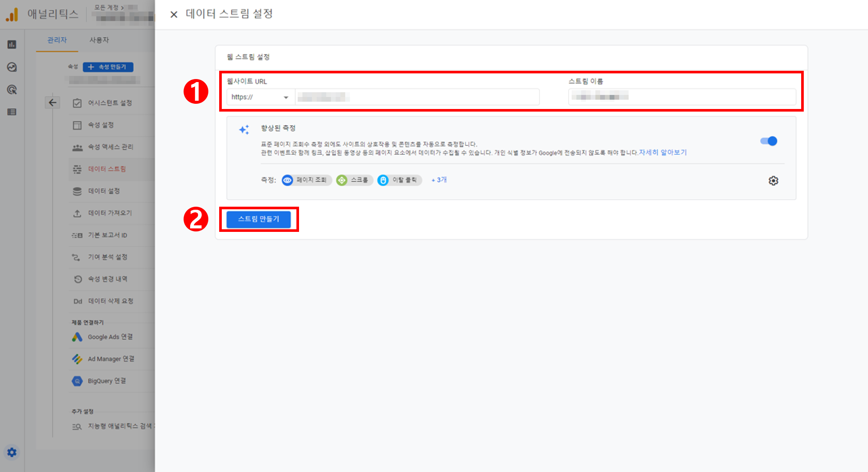Open Reports icon in left sidebar
This screenshot has width=868, height=472.
pos(12,44)
